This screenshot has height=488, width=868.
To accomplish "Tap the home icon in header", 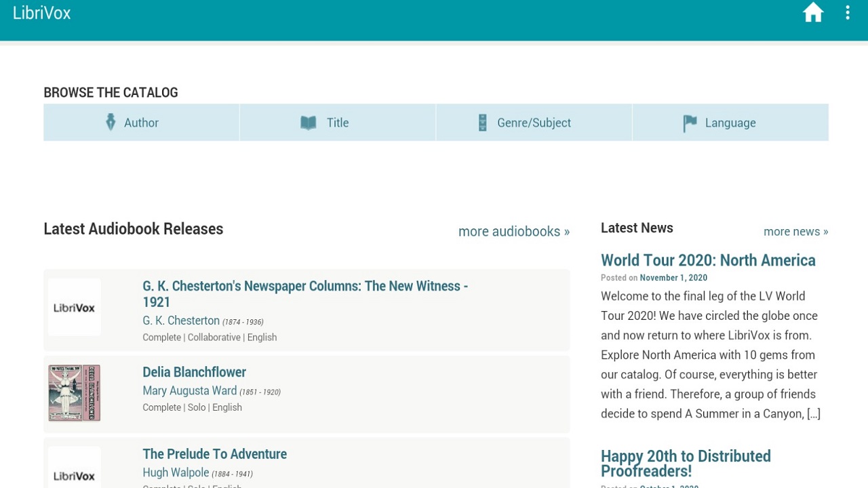I will 812,14.
